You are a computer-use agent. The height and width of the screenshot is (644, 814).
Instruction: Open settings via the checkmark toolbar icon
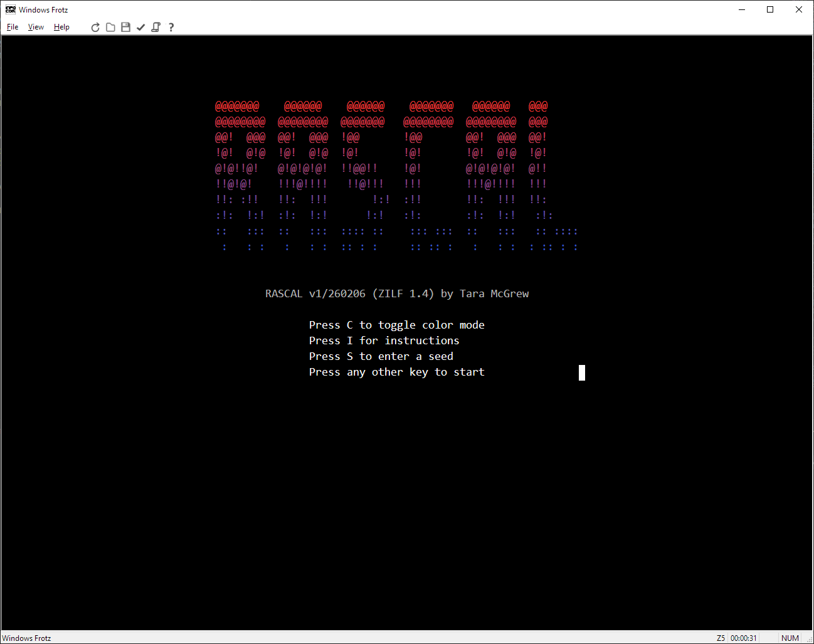coord(140,27)
